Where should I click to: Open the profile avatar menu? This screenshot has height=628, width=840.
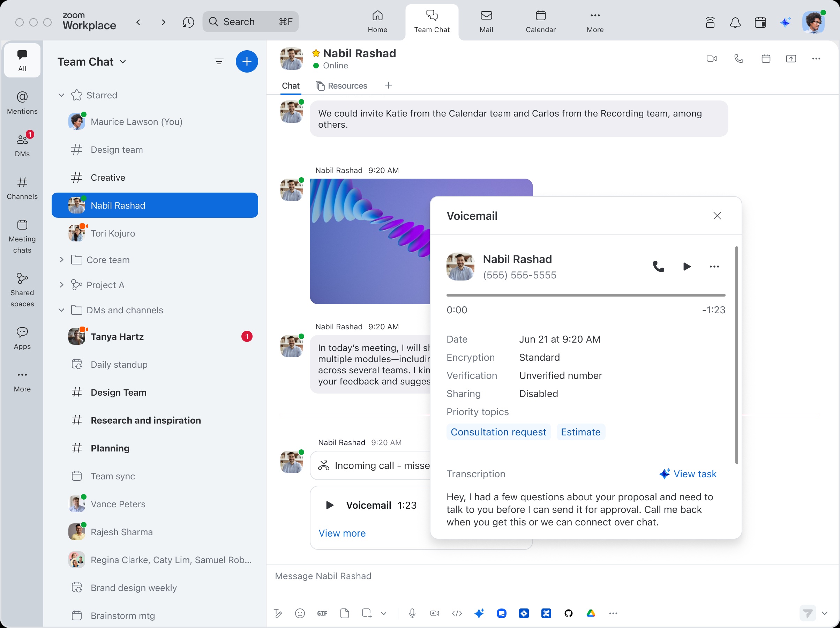pyautogui.click(x=813, y=22)
